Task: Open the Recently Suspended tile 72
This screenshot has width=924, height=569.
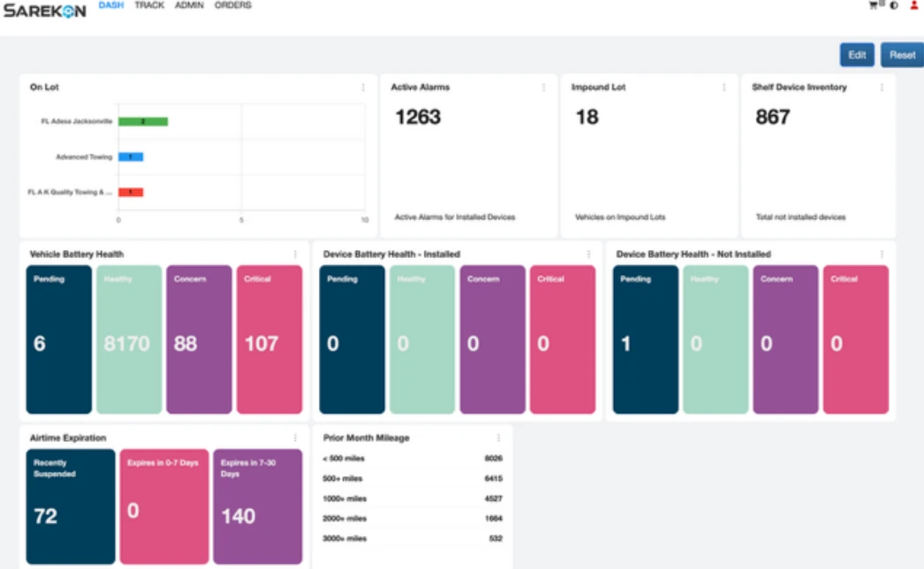Action: [x=71, y=507]
